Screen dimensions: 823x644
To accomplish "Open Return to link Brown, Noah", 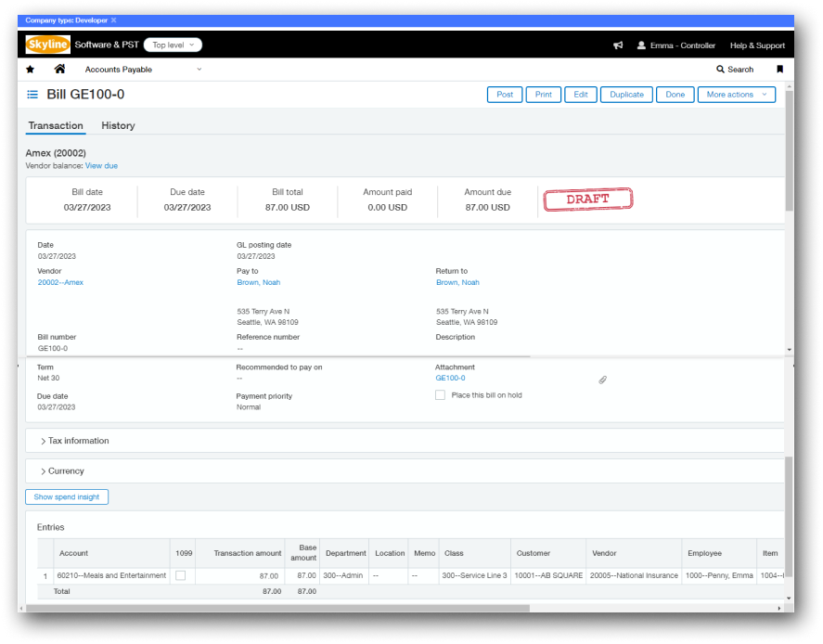I will [x=457, y=282].
